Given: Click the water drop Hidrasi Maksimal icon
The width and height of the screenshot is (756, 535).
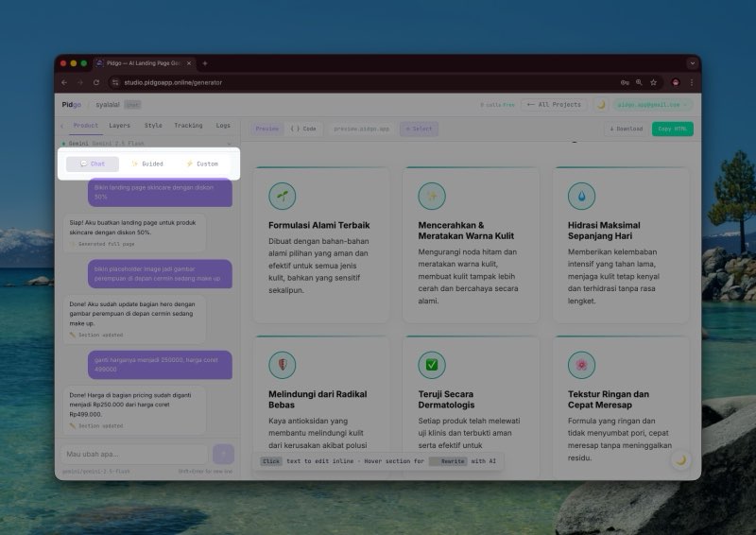Looking at the screenshot, I should (581, 196).
